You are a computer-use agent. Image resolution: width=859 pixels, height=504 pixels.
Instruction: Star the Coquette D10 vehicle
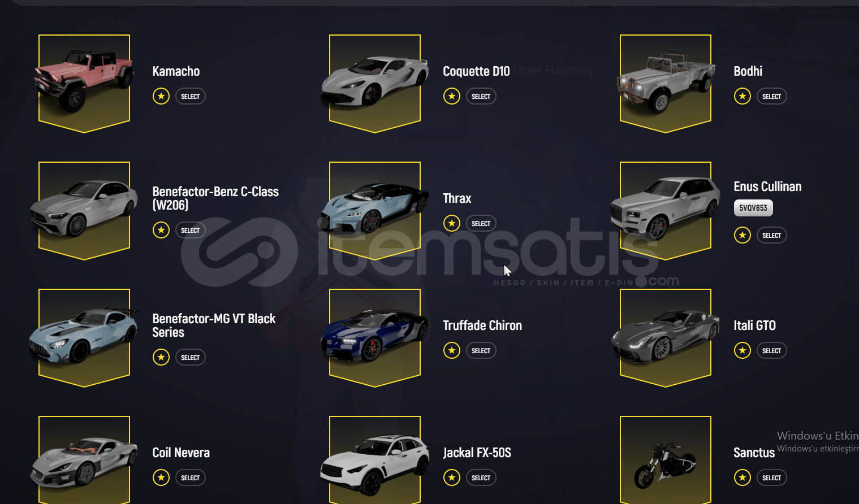point(452,96)
